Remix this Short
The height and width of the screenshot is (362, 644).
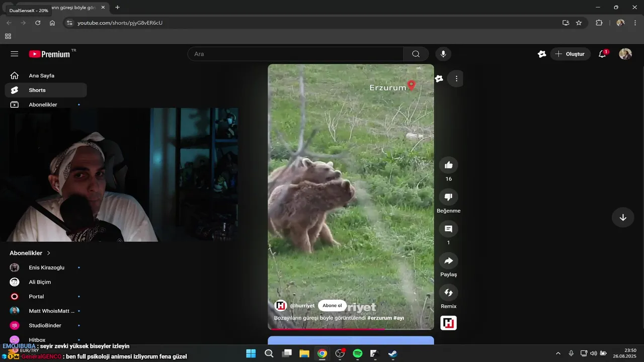(x=449, y=293)
